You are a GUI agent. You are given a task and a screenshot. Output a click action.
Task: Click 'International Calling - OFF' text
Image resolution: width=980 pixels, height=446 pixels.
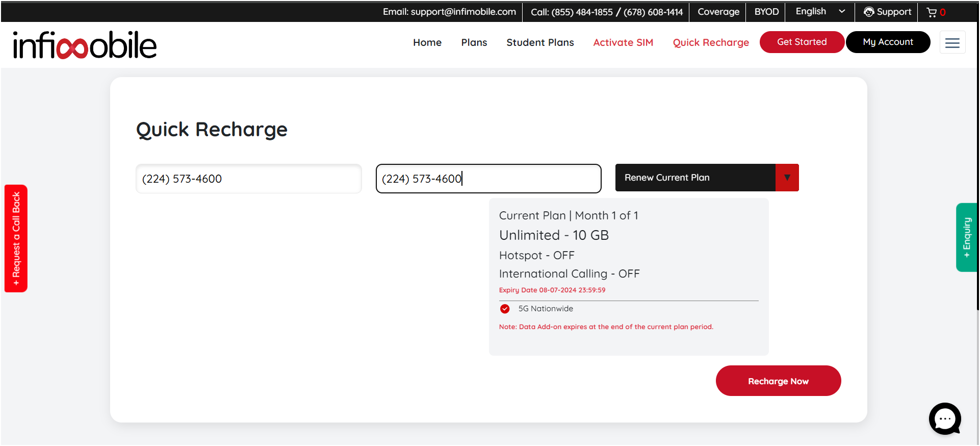pyautogui.click(x=569, y=274)
